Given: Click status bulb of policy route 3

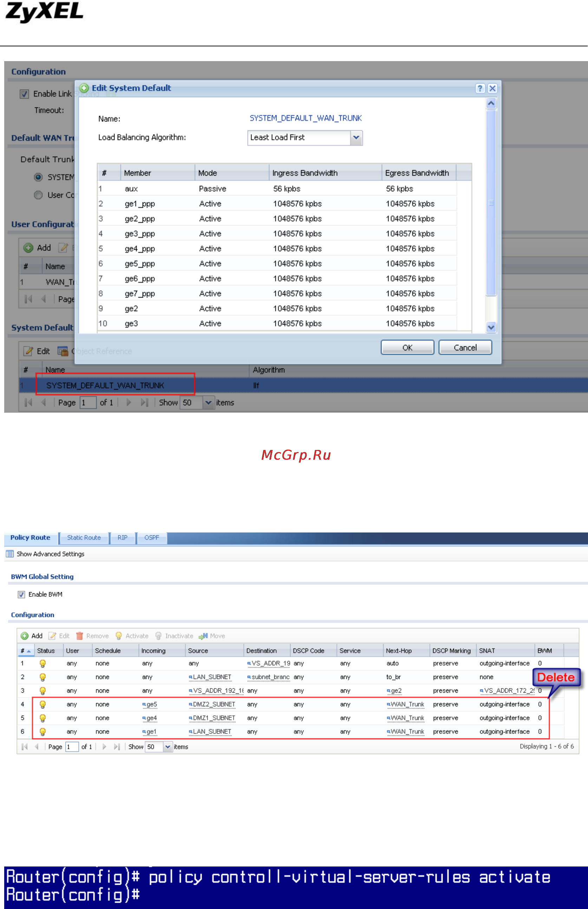Looking at the screenshot, I should tap(43, 691).
